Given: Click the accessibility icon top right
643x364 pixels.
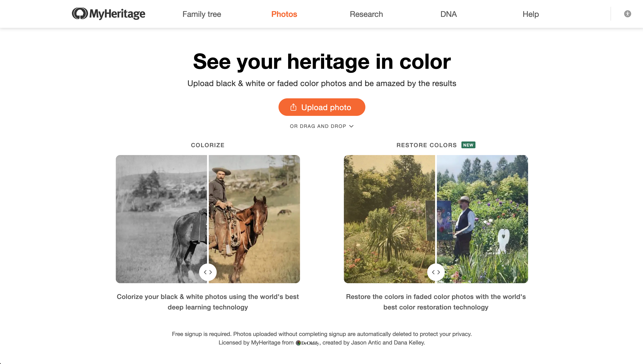Looking at the screenshot, I should (628, 14).
